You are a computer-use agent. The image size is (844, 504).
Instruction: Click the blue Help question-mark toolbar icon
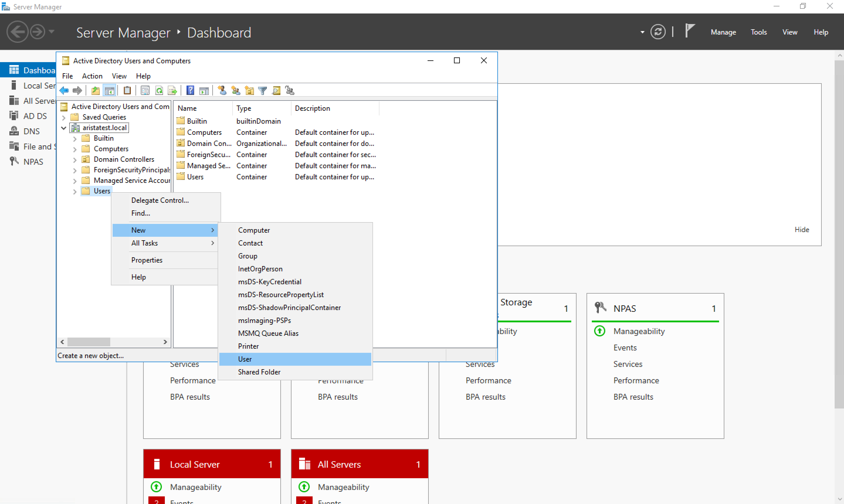coord(190,91)
